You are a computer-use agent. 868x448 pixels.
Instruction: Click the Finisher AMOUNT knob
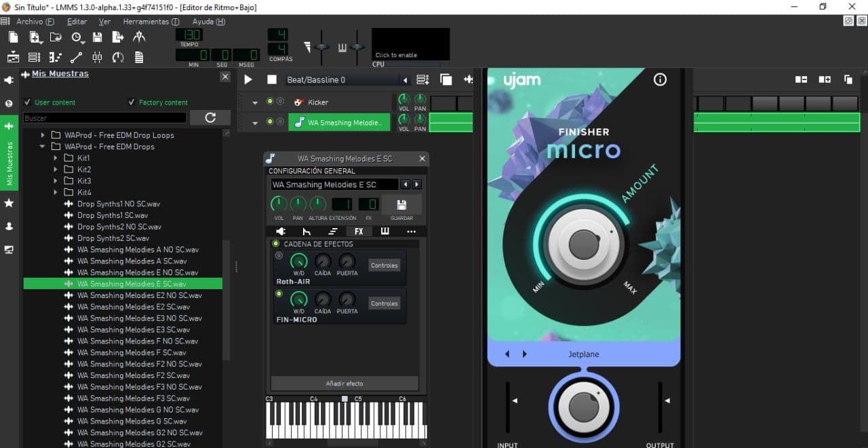click(x=584, y=243)
